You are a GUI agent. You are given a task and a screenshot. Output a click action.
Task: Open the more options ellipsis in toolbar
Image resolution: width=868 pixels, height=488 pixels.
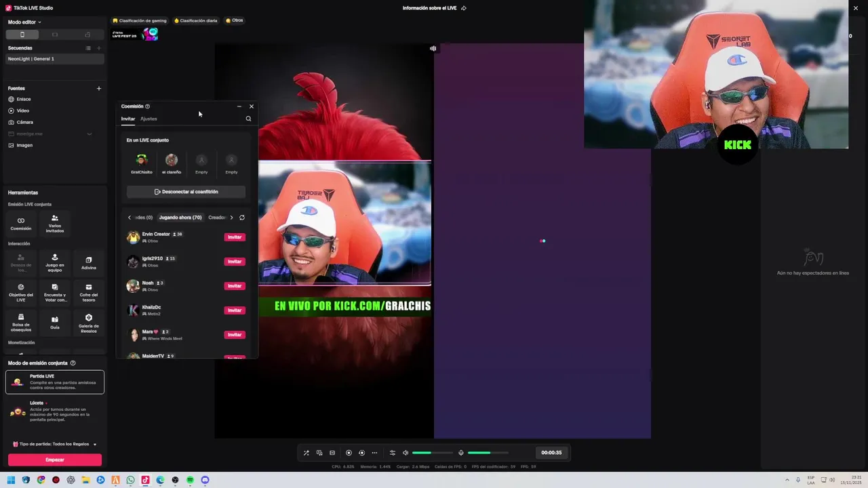tap(374, 453)
